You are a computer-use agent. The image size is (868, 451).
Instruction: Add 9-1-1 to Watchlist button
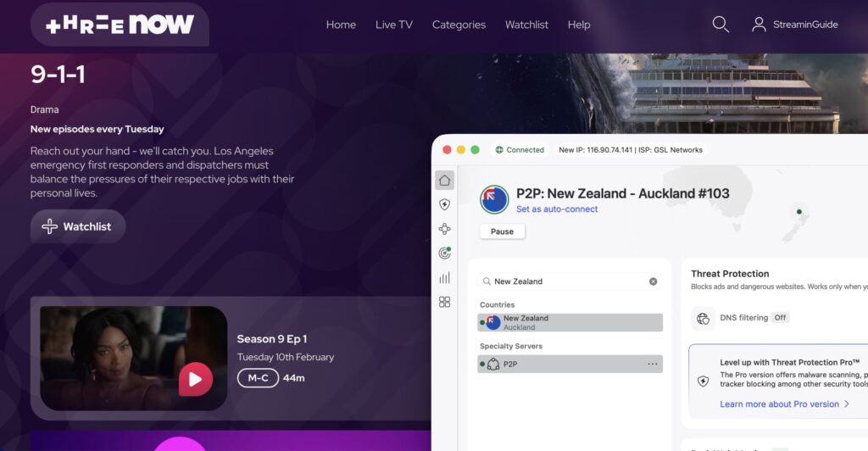pos(78,226)
